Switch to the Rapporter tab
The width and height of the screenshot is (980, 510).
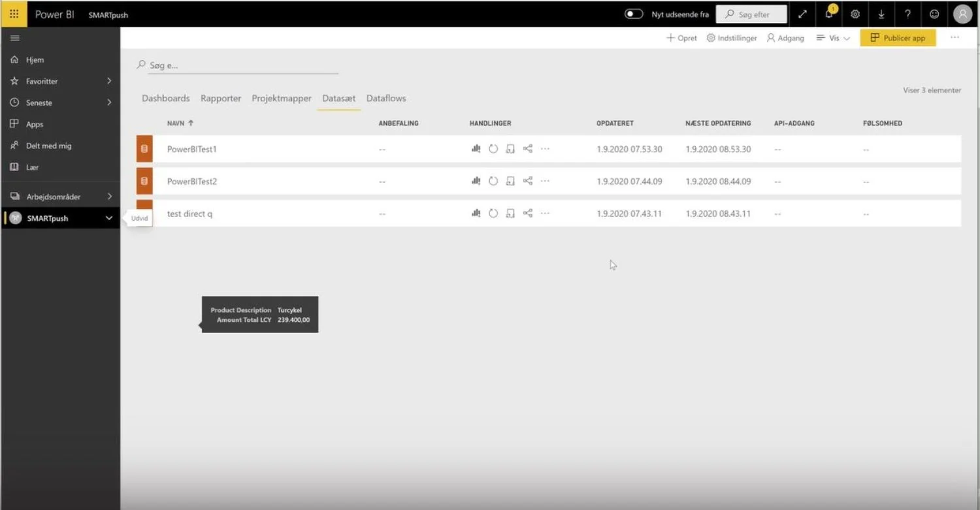[x=221, y=98]
